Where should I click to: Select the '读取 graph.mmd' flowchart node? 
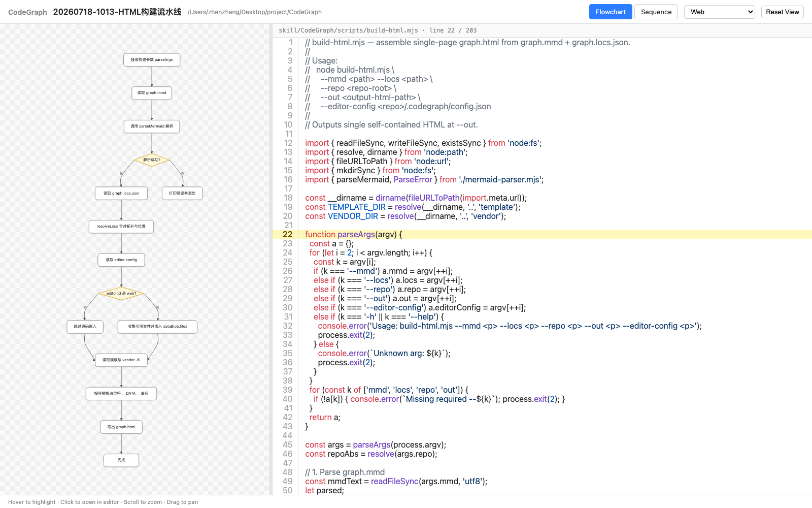pyautogui.click(x=152, y=93)
